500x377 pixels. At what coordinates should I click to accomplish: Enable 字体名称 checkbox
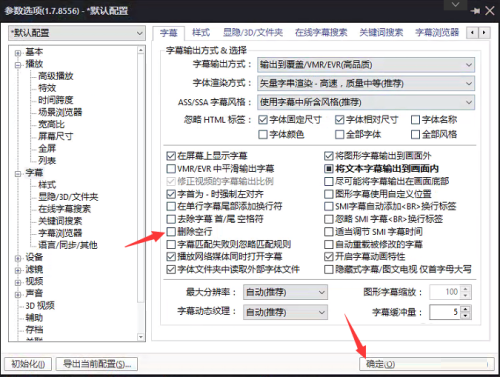pyautogui.click(x=415, y=120)
